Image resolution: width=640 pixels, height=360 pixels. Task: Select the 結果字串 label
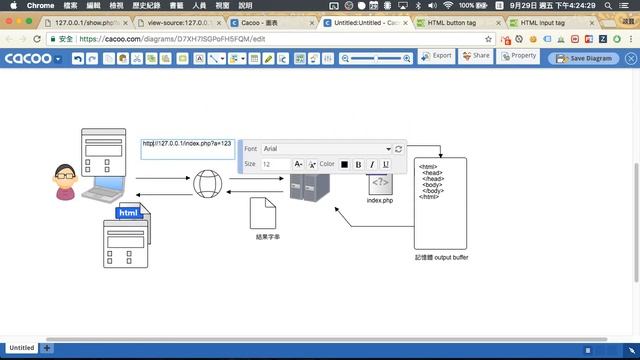coord(268,237)
